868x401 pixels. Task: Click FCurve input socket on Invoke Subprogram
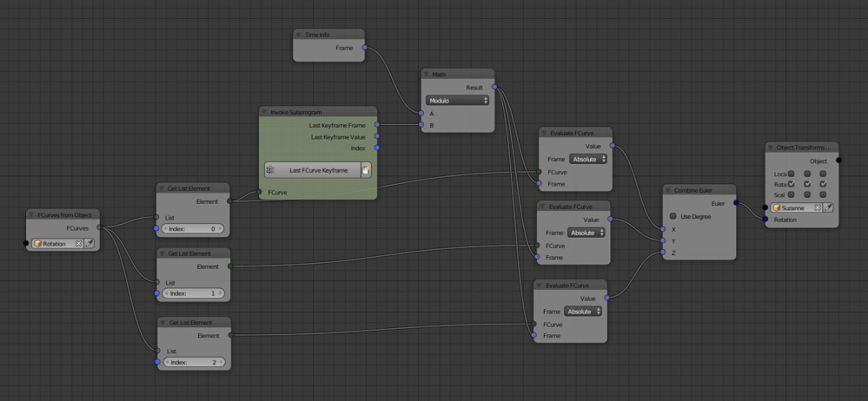pyautogui.click(x=259, y=192)
